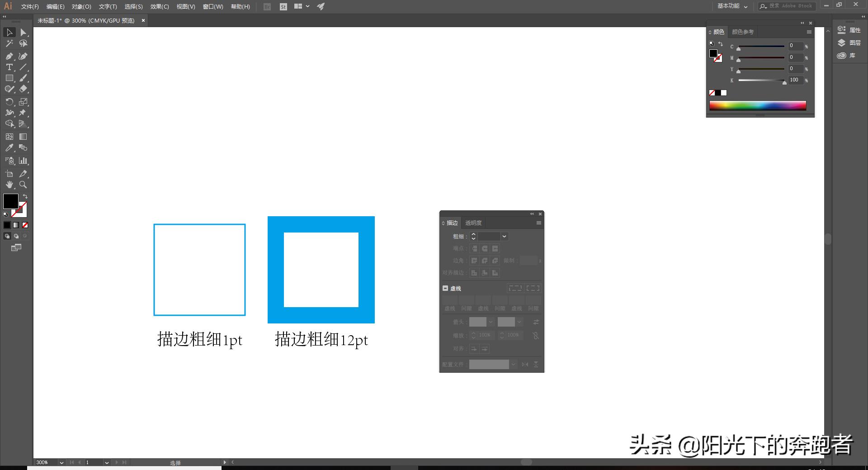
Task: Activate the Rectangle tool
Action: point(9,78)
